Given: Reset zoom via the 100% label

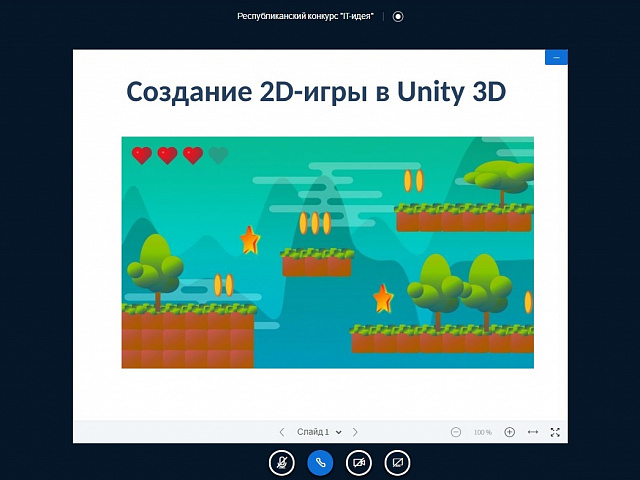Looking at the screenshot, I should [x=483, y=432].
